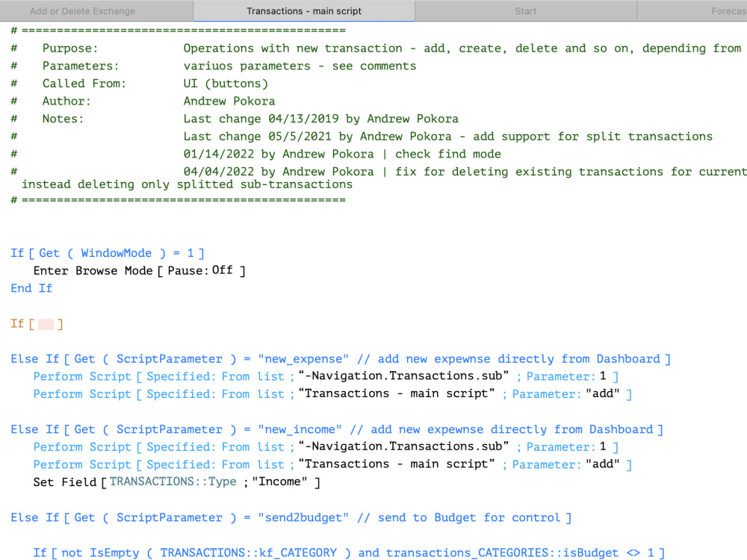The width and height of the screenshot is (747, 560).
Task: Select the Called From comment line
Action: click(140, 84)
